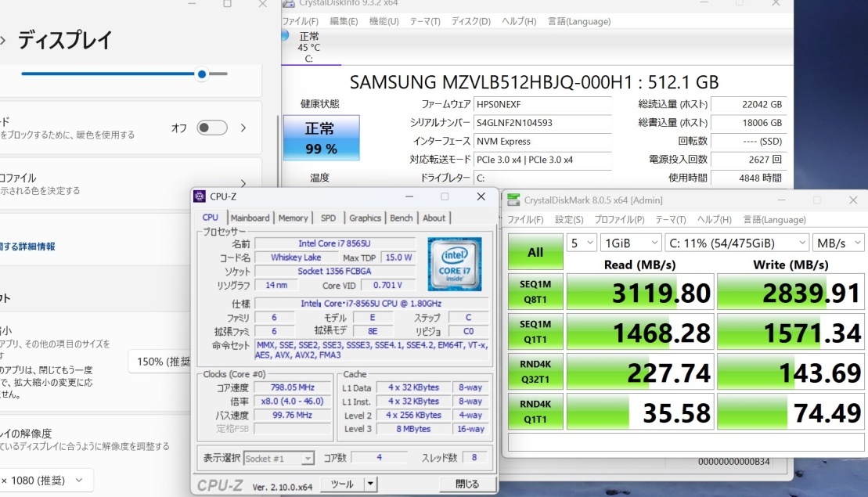Open the 詳細情報 link in display settings
Viewport: 868px width, 497px height.
pos(27,247)
